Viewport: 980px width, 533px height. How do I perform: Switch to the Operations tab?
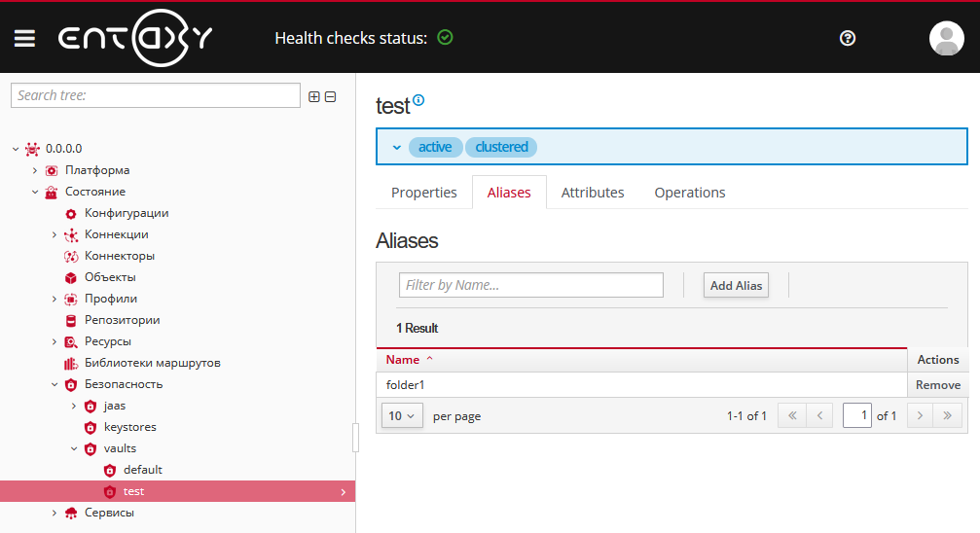689,193
